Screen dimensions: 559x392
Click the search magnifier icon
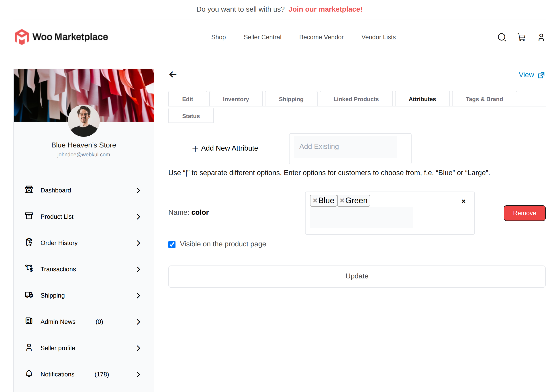click(x=502, y=37)
